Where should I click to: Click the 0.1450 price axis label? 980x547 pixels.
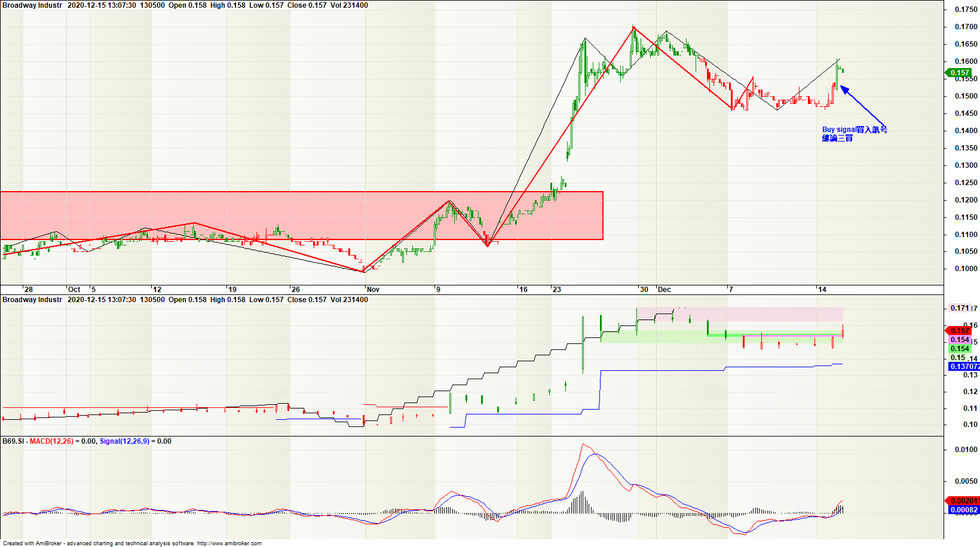click(x=966, y=113)
